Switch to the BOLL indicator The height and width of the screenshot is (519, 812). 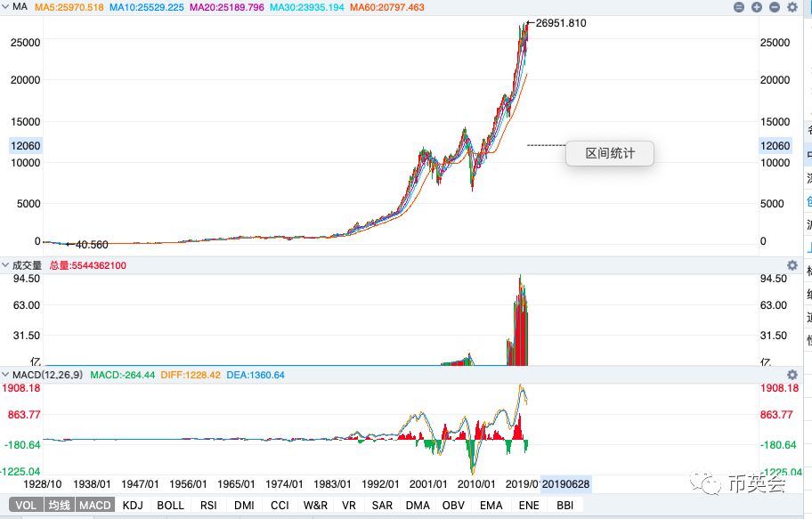(170, 505)
